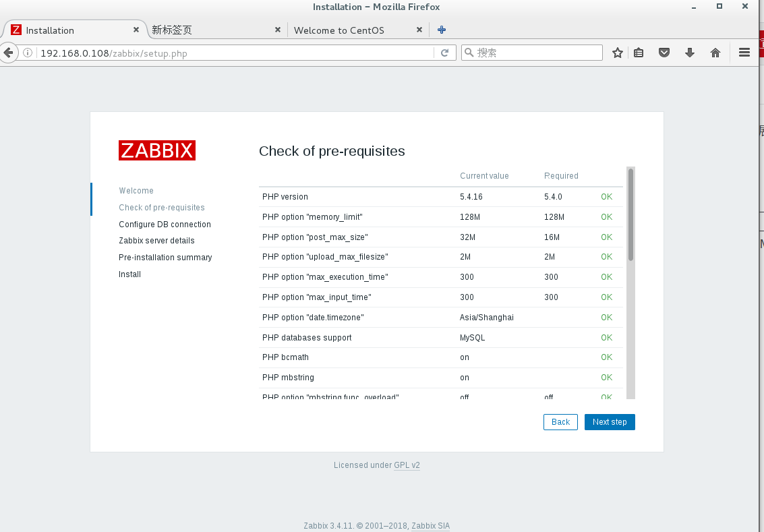
Task: Click the bookmark star icon
Action: coord(618,53)
